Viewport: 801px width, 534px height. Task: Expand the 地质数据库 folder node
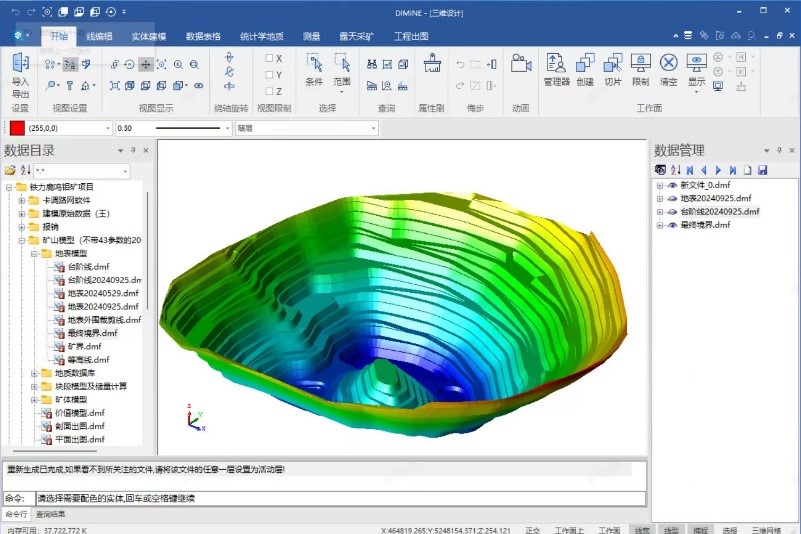click(x=34, y=374)
